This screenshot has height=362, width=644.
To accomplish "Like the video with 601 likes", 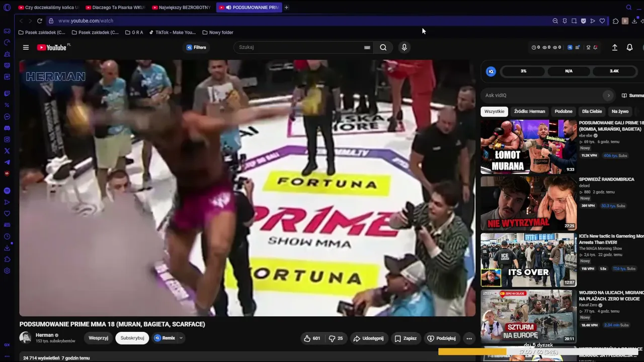I will 312,338.
